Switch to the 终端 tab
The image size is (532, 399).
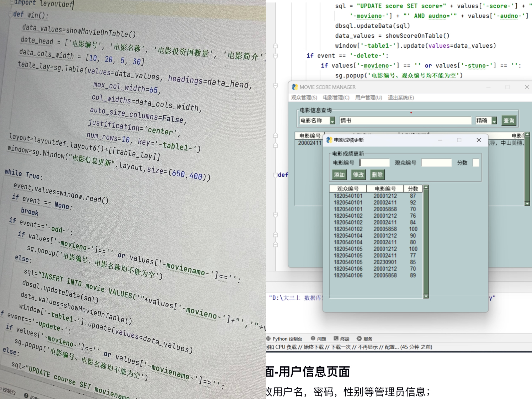coord(342,339)
